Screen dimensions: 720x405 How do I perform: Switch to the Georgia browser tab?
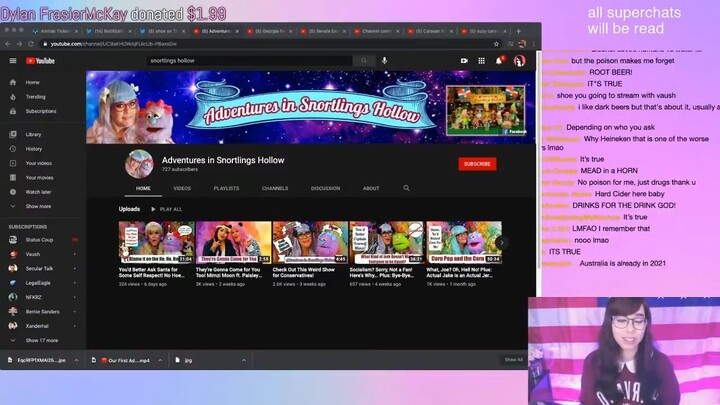click(x=269, y=31)
